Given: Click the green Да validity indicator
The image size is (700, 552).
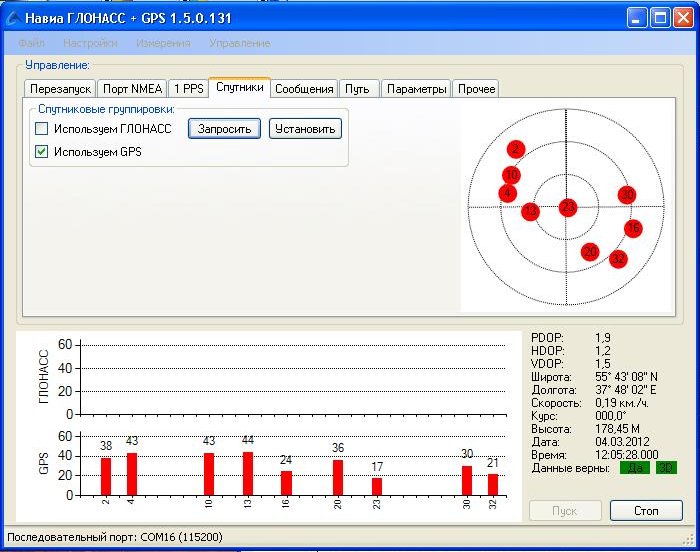Looking at the screenshot, I should point(635,468).
